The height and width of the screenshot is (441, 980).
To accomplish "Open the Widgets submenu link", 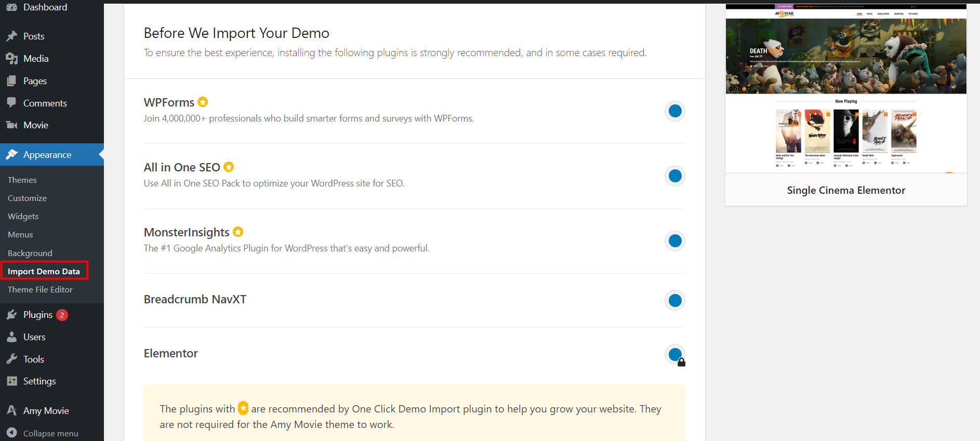I will [x=23, y=216].
